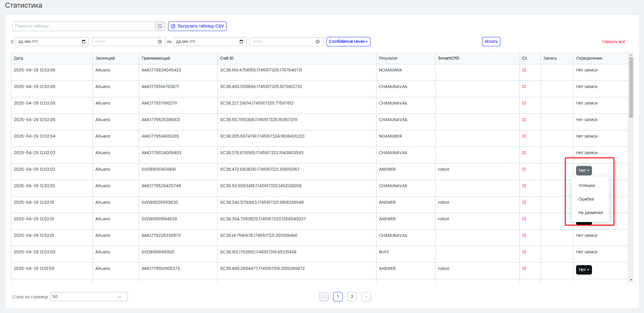The image size is (644, 313).
Task: Export the table with Выгрузить таблицу CSV
Action: [x=197, y=26]
